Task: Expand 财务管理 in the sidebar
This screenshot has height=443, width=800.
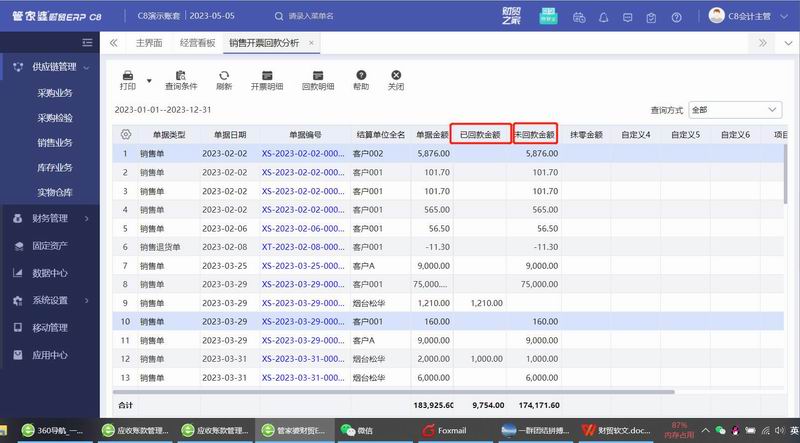Action: (52, 218)
